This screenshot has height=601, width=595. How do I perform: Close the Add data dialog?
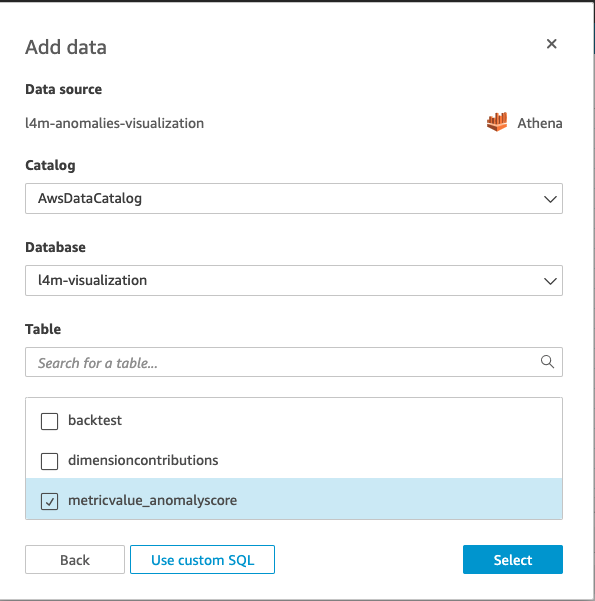coord(551,44)
